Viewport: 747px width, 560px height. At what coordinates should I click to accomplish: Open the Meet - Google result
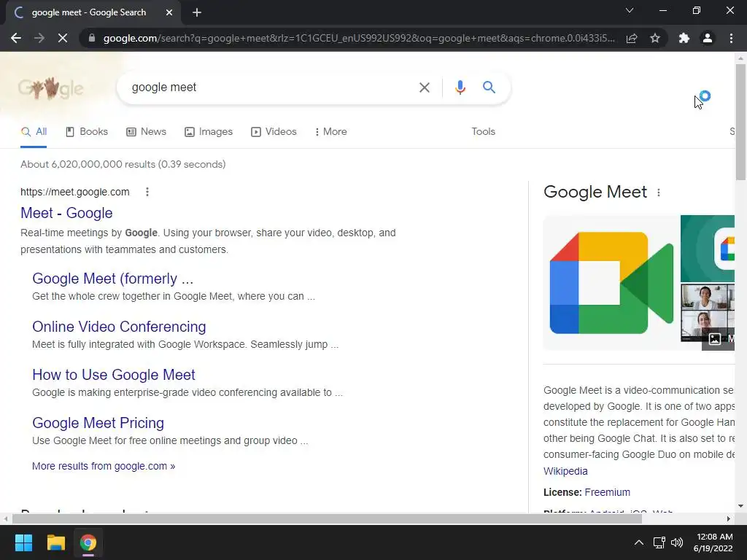(66, 213)
